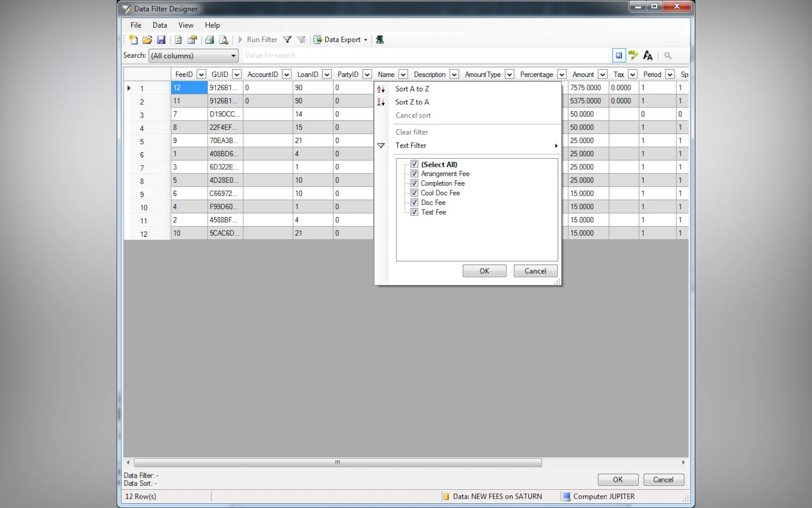Uncheck the Arrangement Fee checkbox
The image size is (812, 508).
(x=414, y=174)
